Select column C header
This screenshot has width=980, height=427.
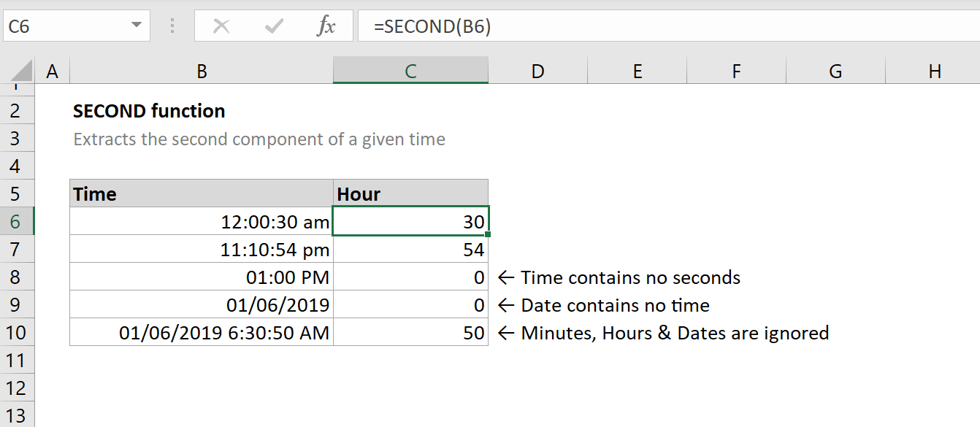click(x=410, y=71)
